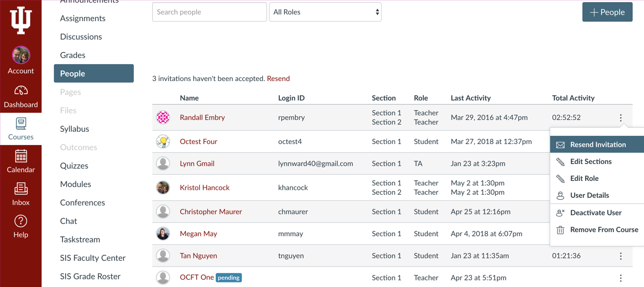Open Chat in course navigation
This screenshot has width=644, height=287.
coord(69,221)
